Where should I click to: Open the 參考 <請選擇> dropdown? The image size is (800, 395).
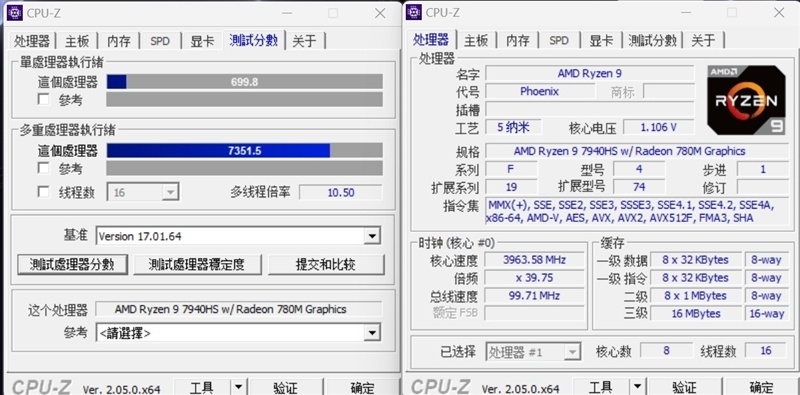pyautogui.click(x=372, y=334)
